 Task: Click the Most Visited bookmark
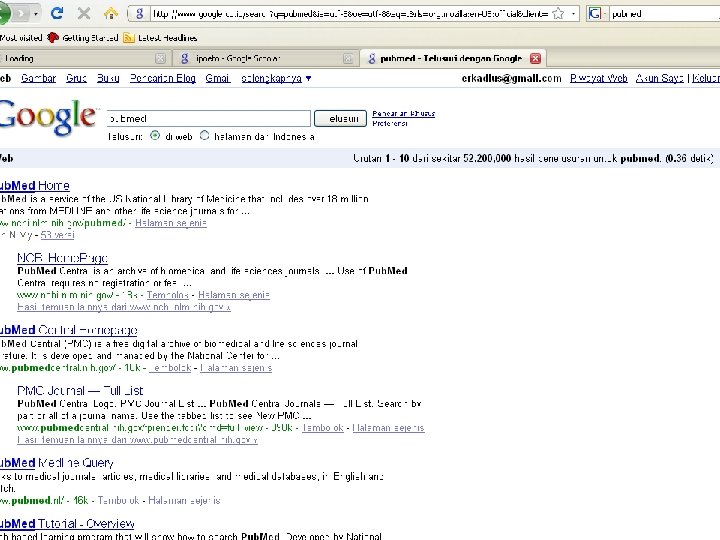(x=21, y=38)
